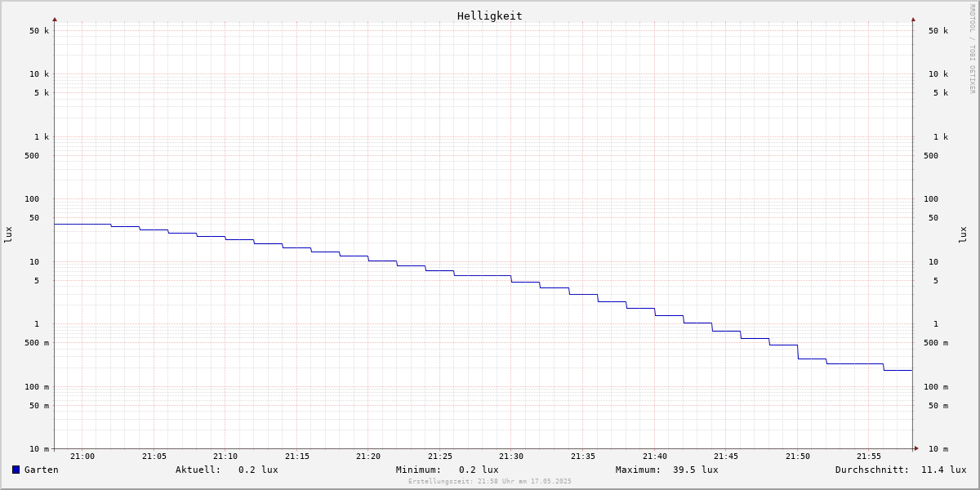Select the Aktuell 0.2 lux value
Image resolution: width=980 pixels, height=490 pixels.
click(258, 470)
